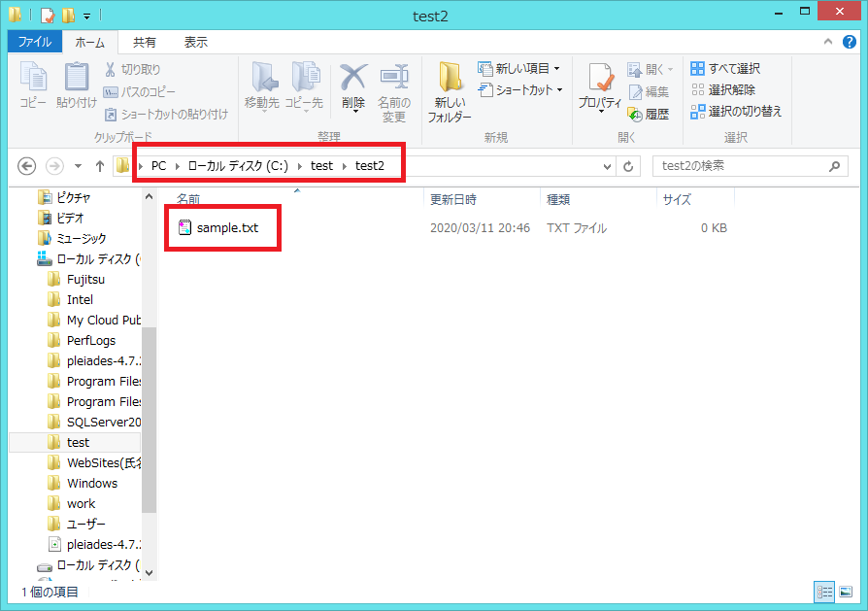Click navigation pane scroll up arrow
Screen dimensions: 868x611
pos(149,196)
